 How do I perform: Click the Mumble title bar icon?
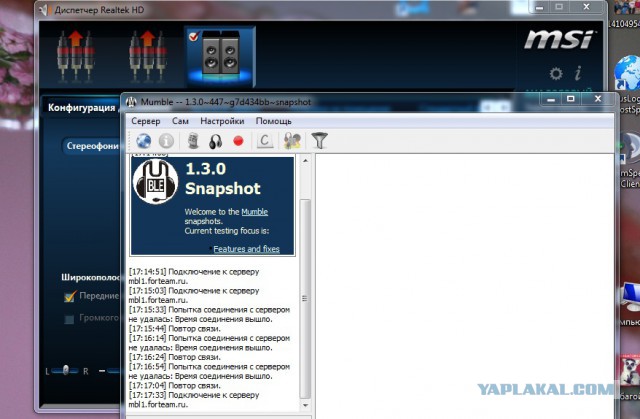pyautogui.click(x=131, y=102)
